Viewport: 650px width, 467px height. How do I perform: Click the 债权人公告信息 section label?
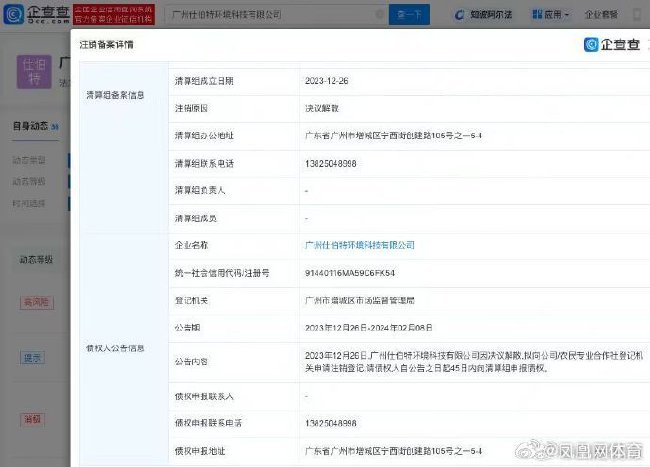pyautogui.click(x=115, y=348)
